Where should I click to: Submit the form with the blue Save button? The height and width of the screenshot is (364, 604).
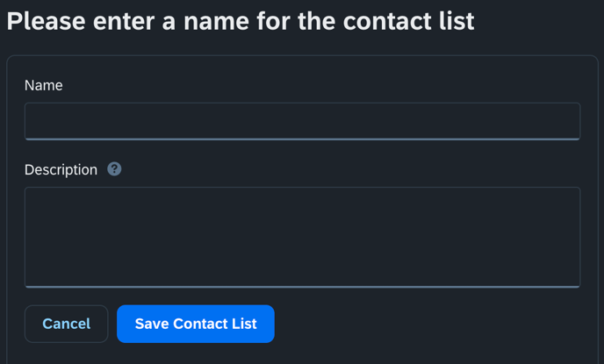(x=196, y=324)
